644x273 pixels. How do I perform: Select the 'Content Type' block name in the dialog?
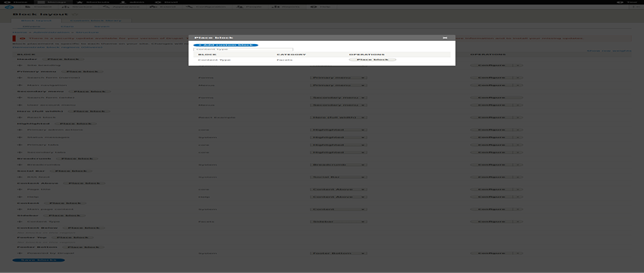(214, 60)
